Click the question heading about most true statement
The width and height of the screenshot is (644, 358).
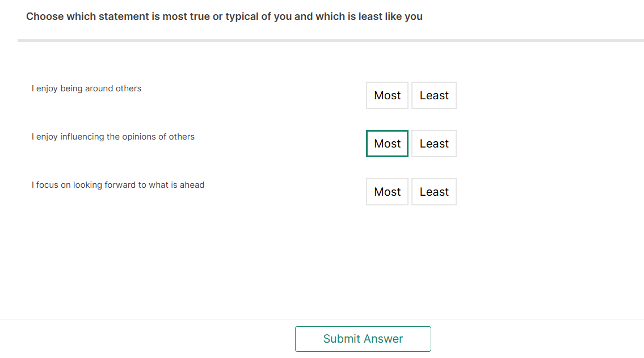[x=224, y=16]
